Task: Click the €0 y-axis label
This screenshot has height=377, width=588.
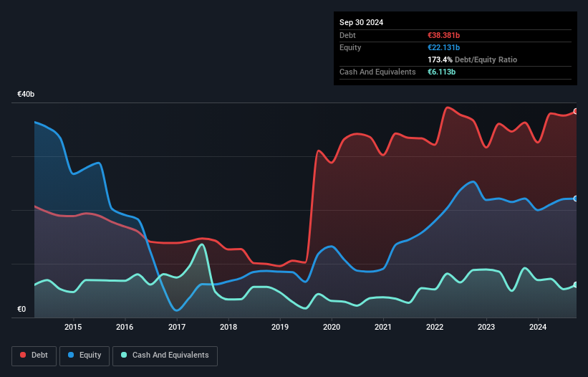Action: click(21, 309)
